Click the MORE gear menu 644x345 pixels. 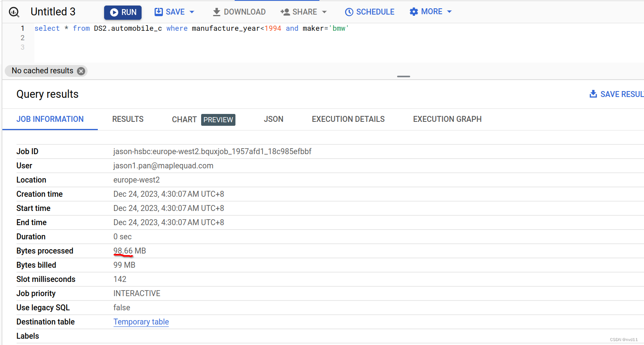click(426, 11)
